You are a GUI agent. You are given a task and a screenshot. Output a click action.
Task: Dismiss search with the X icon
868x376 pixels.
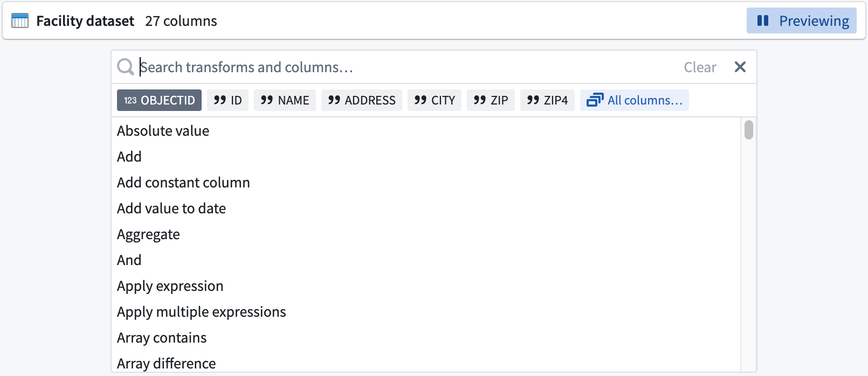pyautogui.click(x=740, y=67)
